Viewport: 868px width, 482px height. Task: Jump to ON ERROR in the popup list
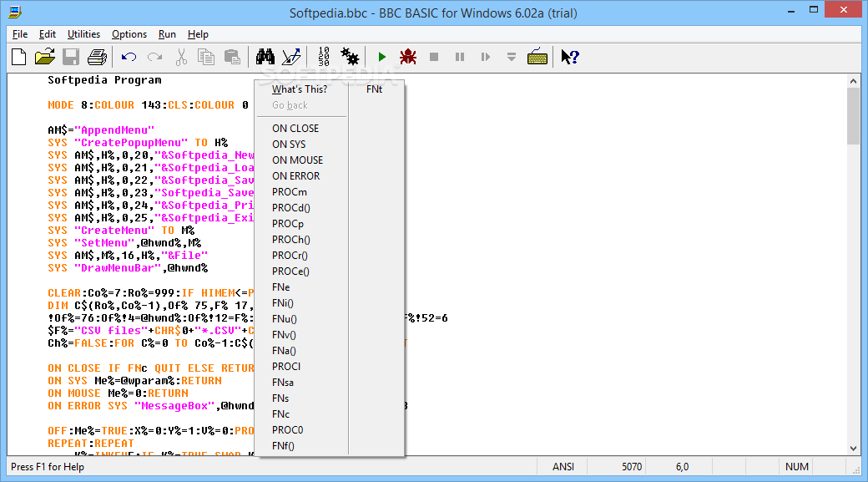click(x=295, y=176)
